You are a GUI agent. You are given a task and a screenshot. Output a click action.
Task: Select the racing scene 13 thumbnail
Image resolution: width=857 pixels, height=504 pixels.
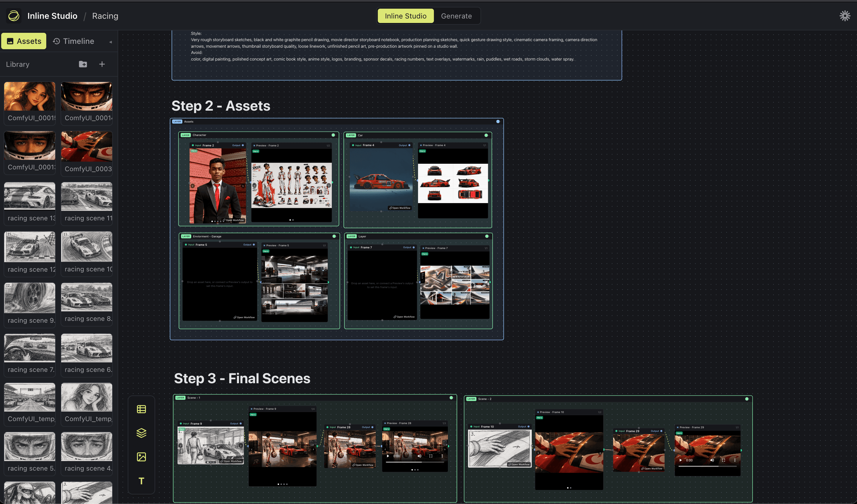click(30, 196)
